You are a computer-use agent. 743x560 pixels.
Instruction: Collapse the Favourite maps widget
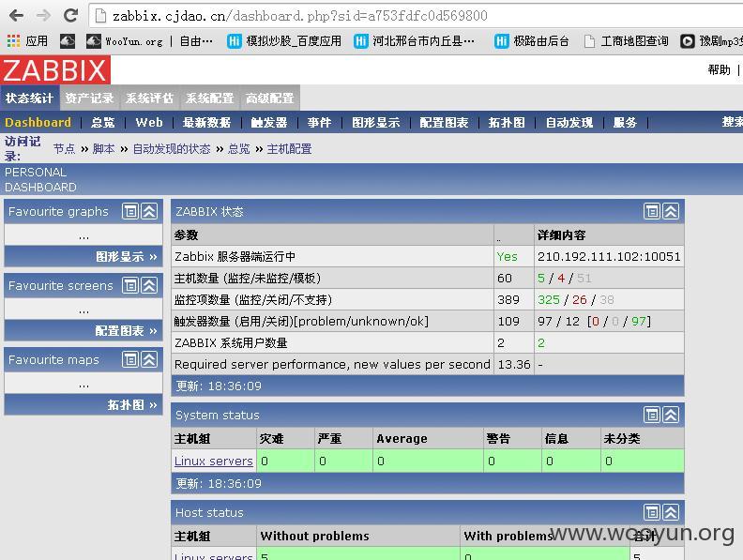149,359
